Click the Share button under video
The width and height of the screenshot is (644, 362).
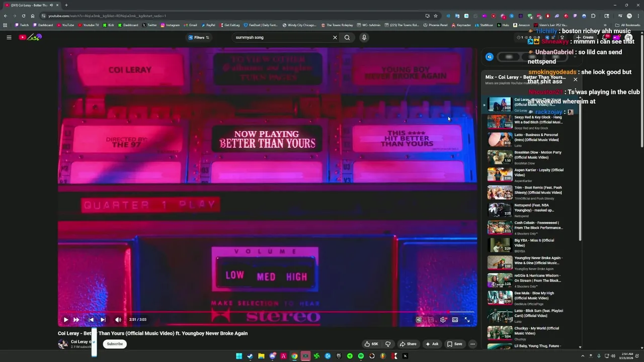point(408,344)
